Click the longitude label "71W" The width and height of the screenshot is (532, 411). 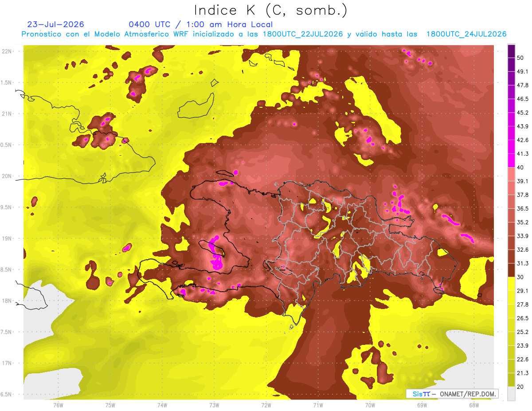tap(318, 405)
